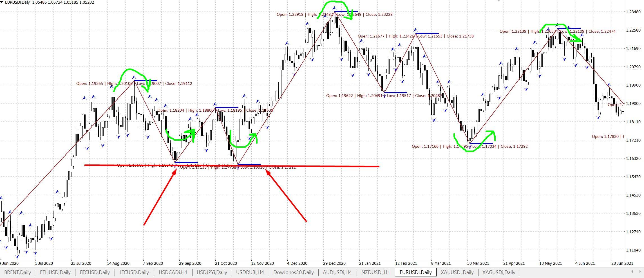Switch to the USDJPYi,Daily tab

click(x=212, y=272)
